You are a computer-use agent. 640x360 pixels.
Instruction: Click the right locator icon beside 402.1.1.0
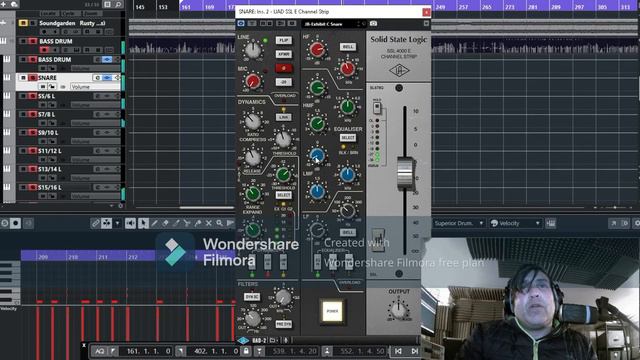click(180, 351)
